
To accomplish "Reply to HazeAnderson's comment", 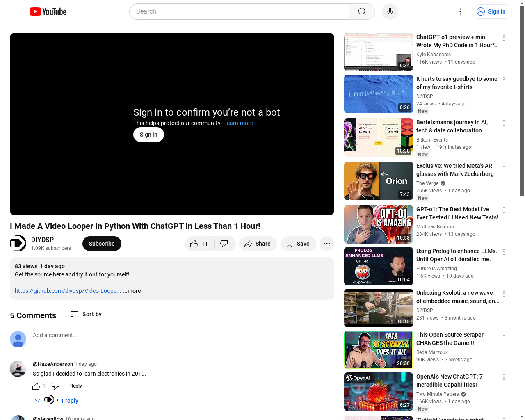I will 76,386.
